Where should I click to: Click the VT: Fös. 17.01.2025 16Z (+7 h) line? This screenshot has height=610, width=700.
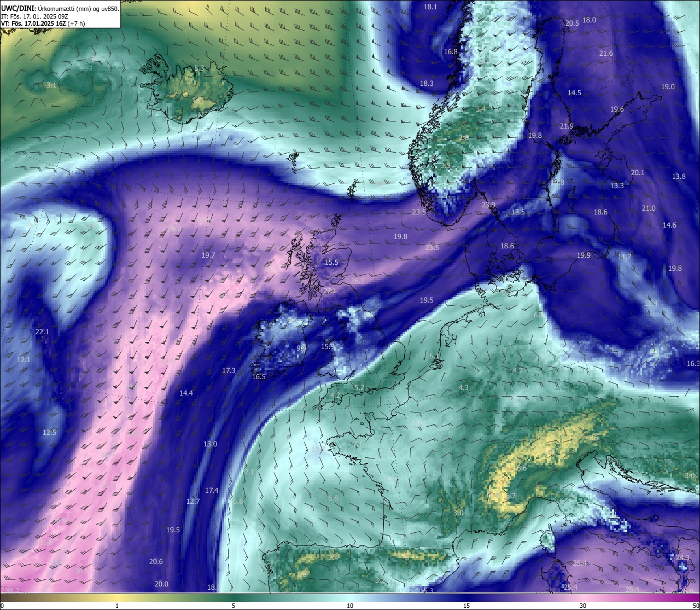click(43, 24)
